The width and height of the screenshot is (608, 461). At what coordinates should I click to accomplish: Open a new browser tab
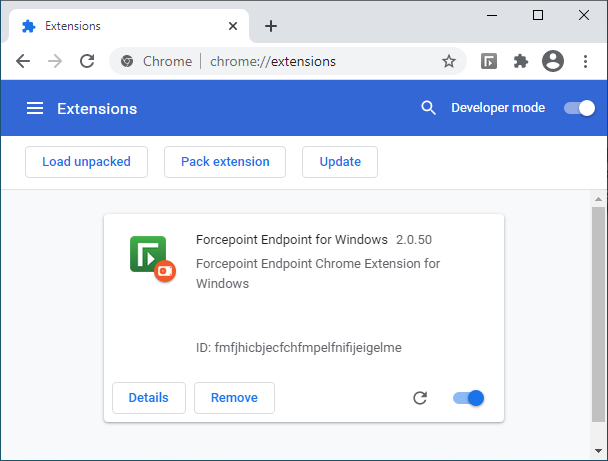click(x=271, y=26)
